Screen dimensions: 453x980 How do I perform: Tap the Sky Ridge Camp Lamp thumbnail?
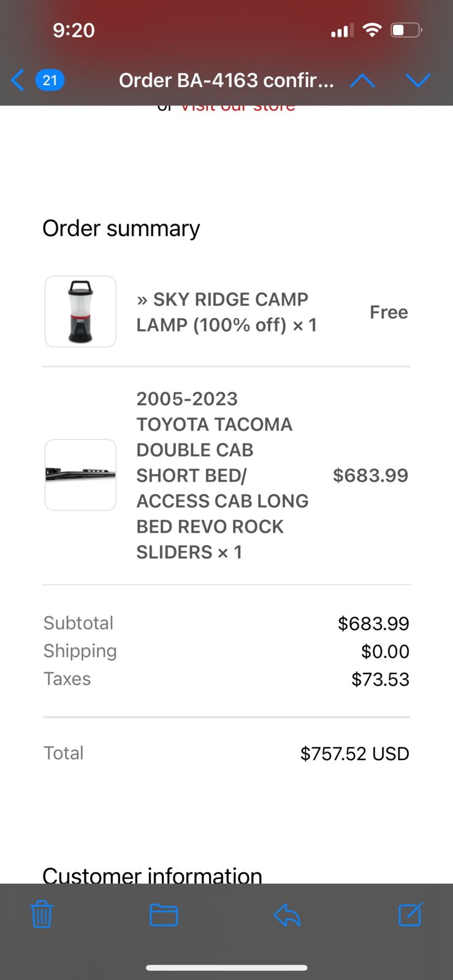coord(80,311)
